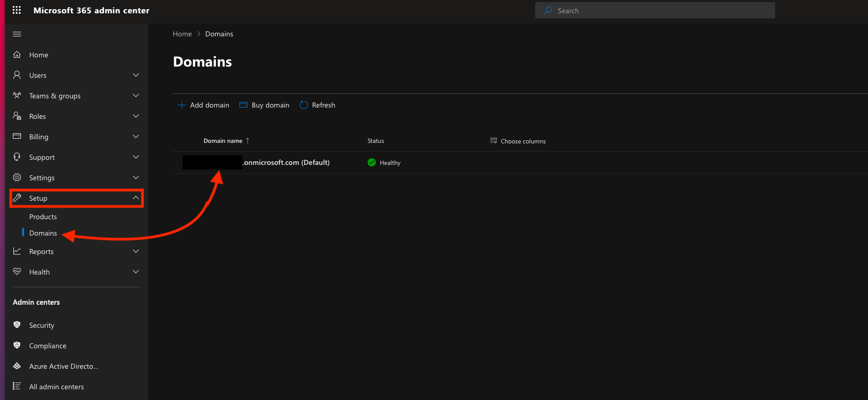Click the Support headset icon
This screenshot has height=400, width=868.
click(x=17, y=157)
